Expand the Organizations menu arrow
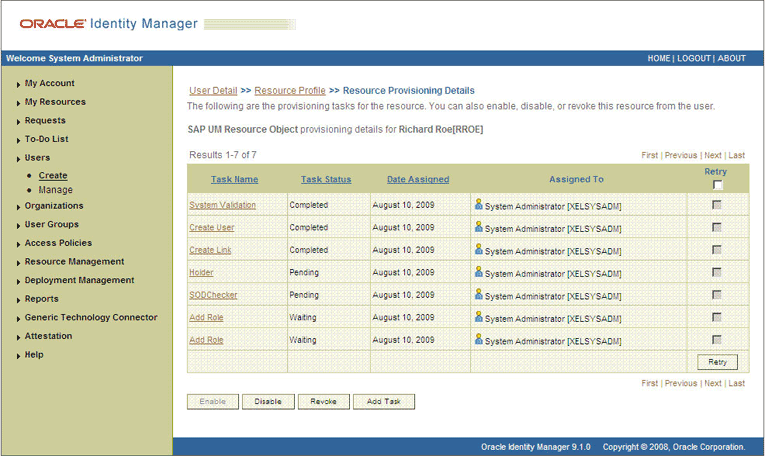Image resolution: width=765 pixels, height=456 pixels. point(18,207)
